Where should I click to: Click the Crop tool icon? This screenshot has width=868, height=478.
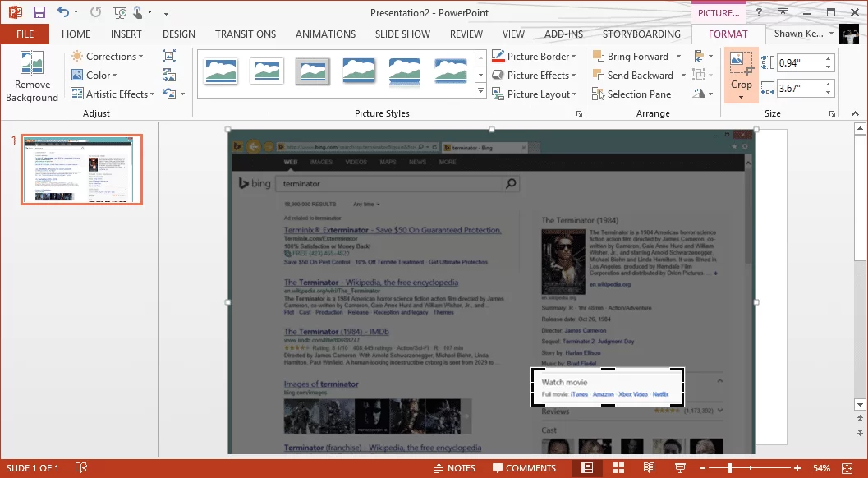point(741,64)
